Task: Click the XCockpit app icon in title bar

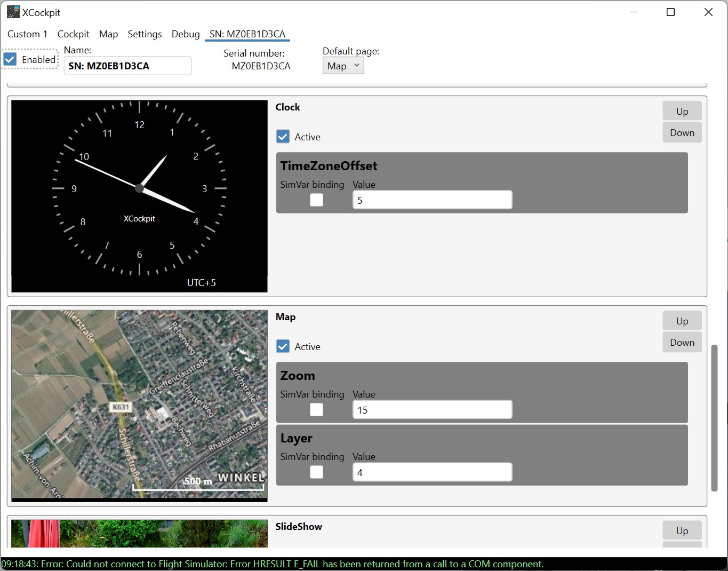Action: click(13, 12)
